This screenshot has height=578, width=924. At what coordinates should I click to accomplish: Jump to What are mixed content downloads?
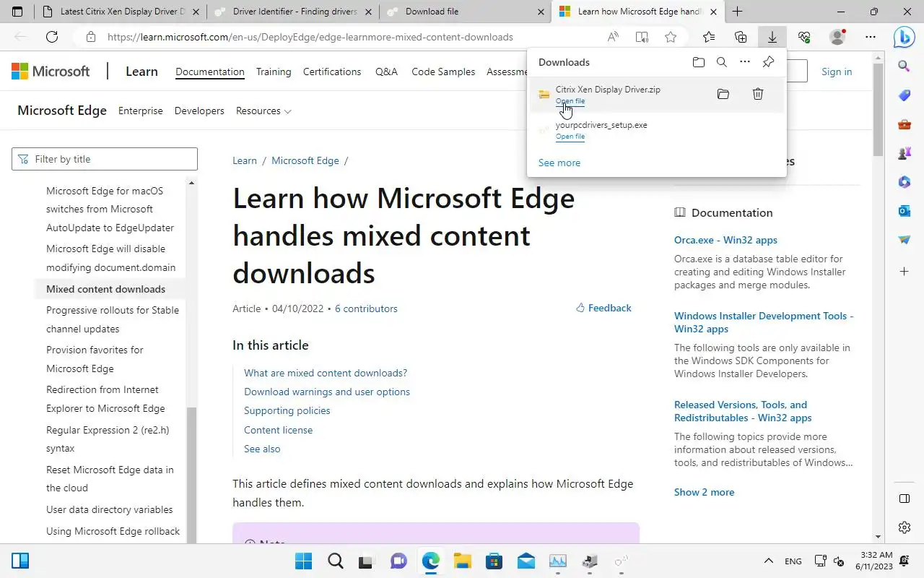[326, 373]
